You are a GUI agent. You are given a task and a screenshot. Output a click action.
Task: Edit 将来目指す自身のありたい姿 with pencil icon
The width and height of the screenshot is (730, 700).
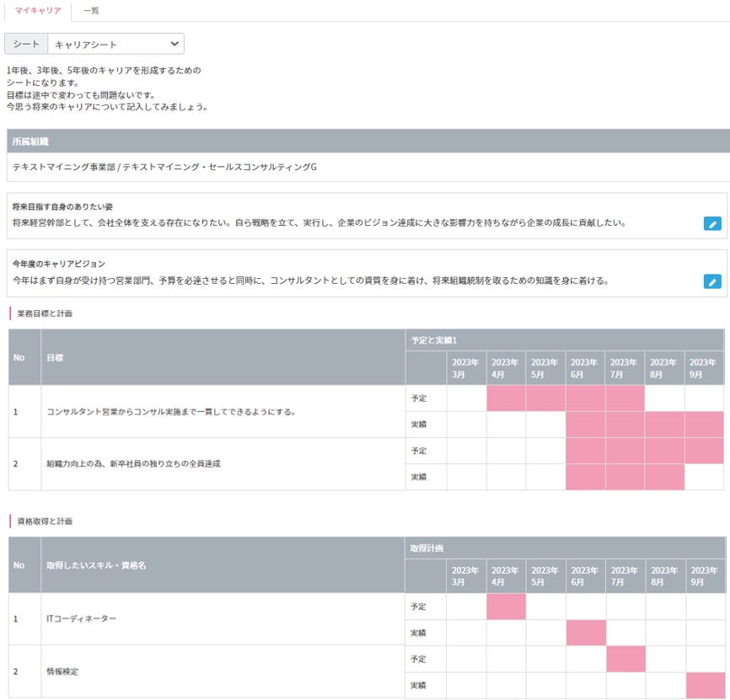click(x=711, y=224)
